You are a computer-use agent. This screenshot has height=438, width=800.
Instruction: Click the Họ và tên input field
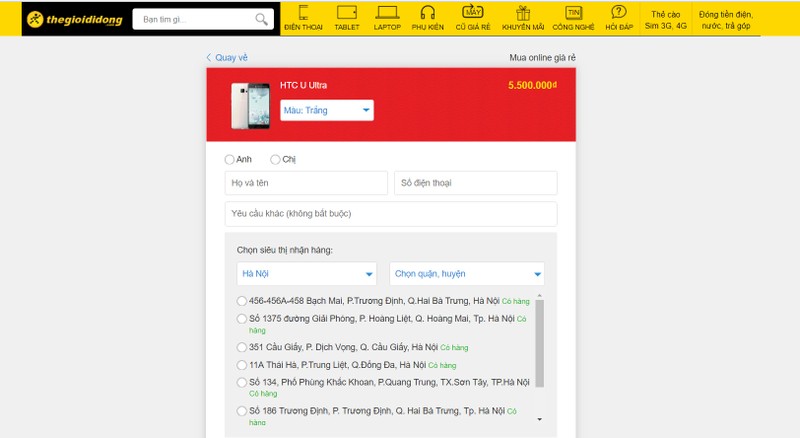click(306, 183)
